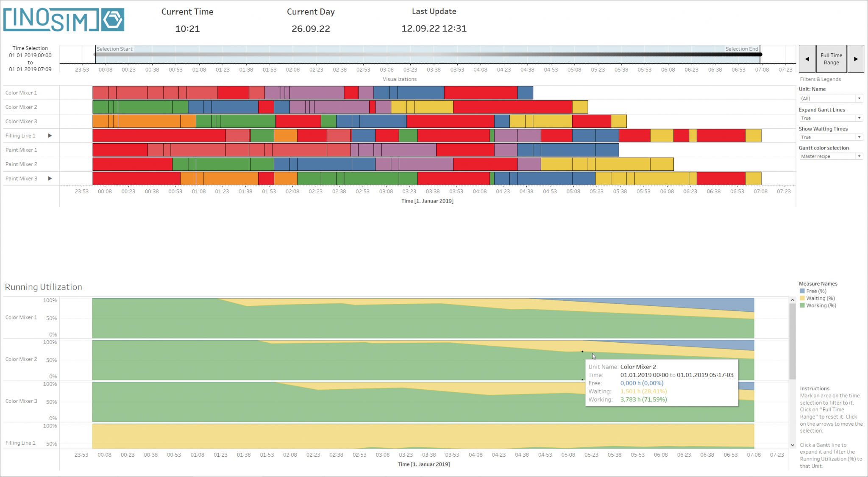This screenshot has width=868, height=477.
Task: Click the Visualizations label under the time slider
Action: click(x=400, y=79)
